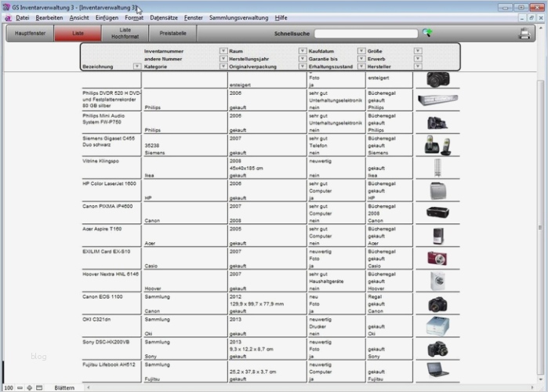Viewport: 548px width, 392px height.
Task: Click the Fujitsu Lifebook laptop thumbnail
Action: (437, 370)
